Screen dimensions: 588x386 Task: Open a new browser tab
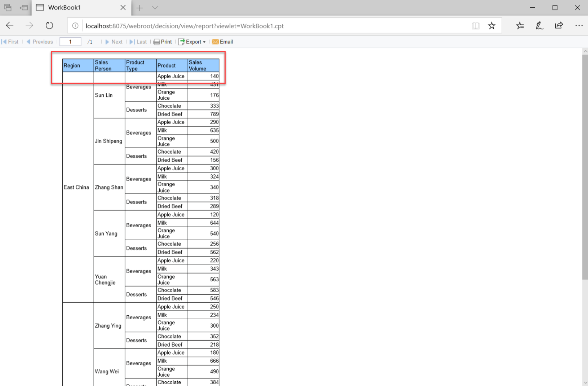click(x=140, y=8)
